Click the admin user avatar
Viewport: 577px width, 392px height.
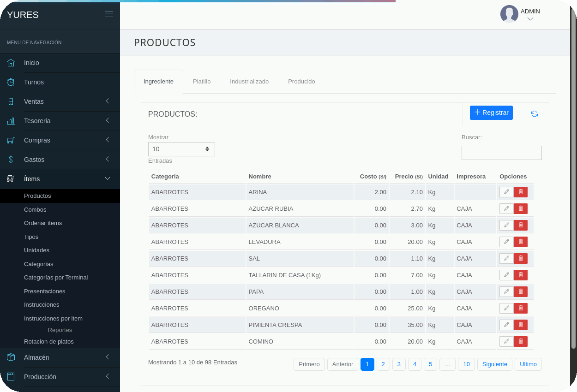[x=509, y=14]
